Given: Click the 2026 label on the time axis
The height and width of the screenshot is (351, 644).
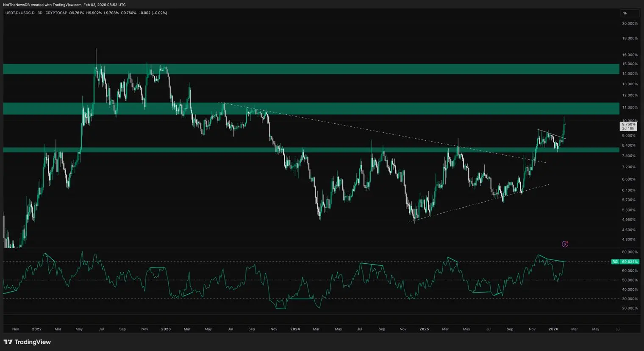Looking at the screenshot, I should pyautogui.click(x=553, y=329).
